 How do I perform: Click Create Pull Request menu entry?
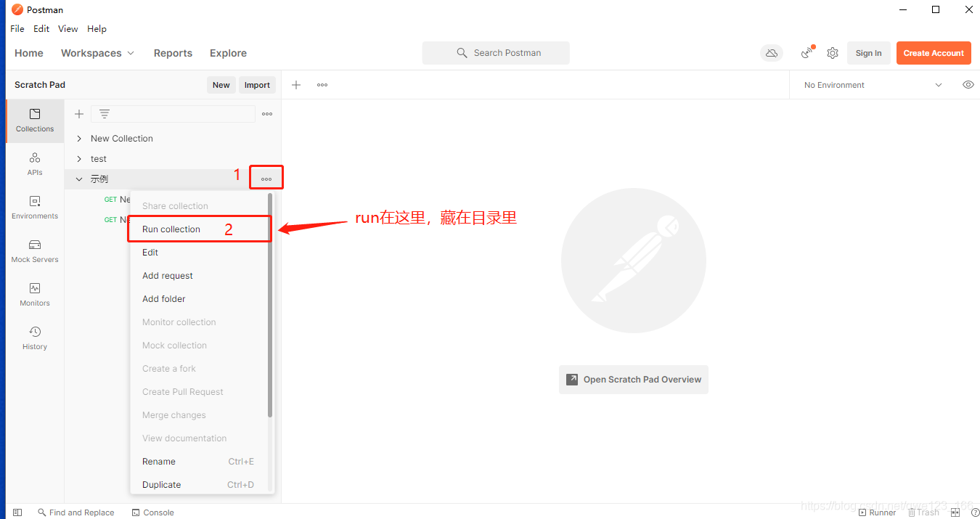[x=199, y=392]
